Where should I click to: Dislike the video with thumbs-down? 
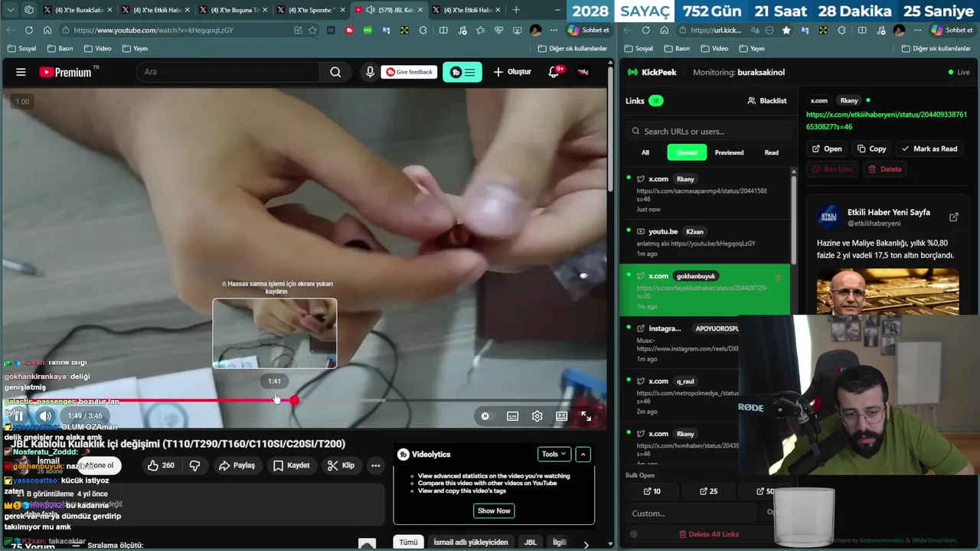(194, 465)
